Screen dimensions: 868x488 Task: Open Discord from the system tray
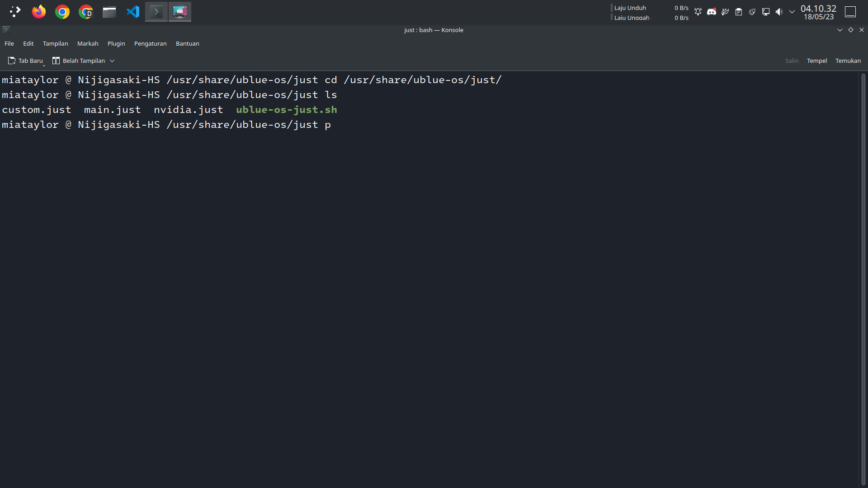712,12
